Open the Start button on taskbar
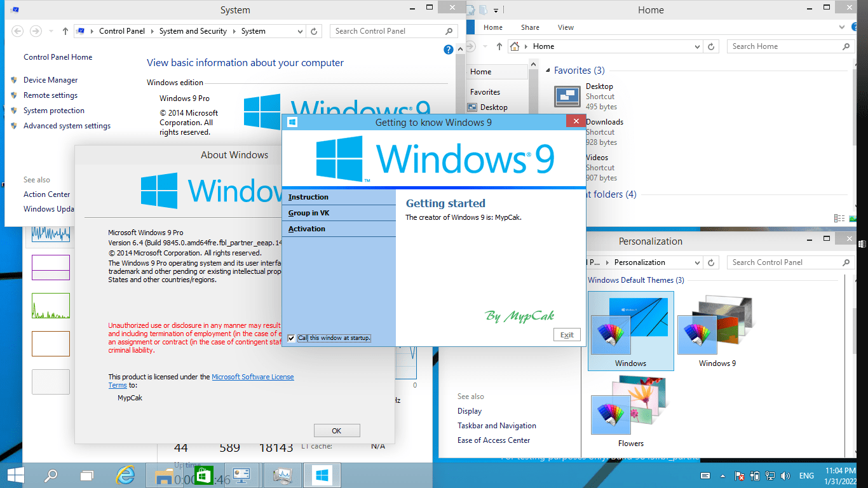Viewport: 868px width, 488px height. tap(16, 475)
